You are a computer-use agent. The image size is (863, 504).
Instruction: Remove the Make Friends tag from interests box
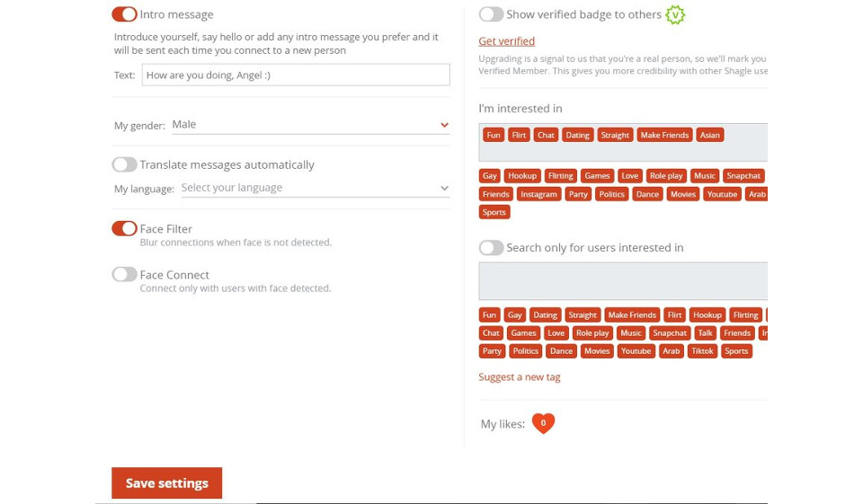[x=663, y=135]
